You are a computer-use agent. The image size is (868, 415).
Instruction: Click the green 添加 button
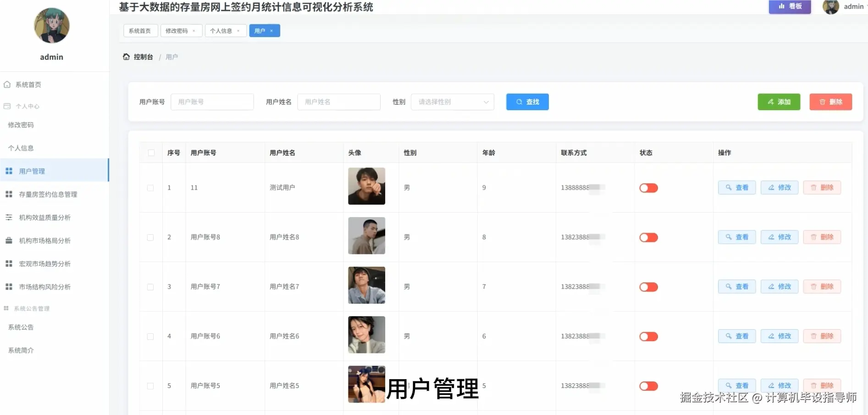pyautogui.click(x=779, y=102)
